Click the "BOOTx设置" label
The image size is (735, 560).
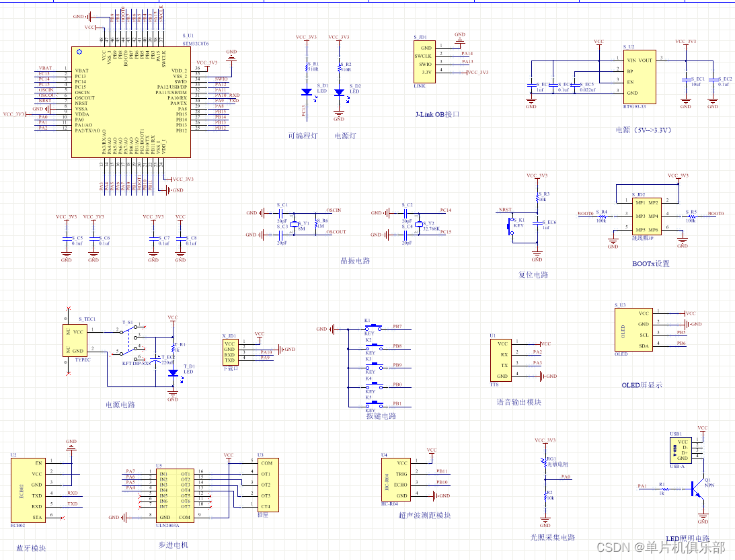coord(651,264)
